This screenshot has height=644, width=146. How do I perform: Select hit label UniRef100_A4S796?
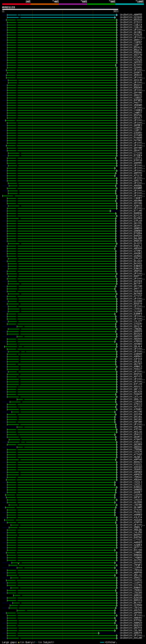[131, 412]
